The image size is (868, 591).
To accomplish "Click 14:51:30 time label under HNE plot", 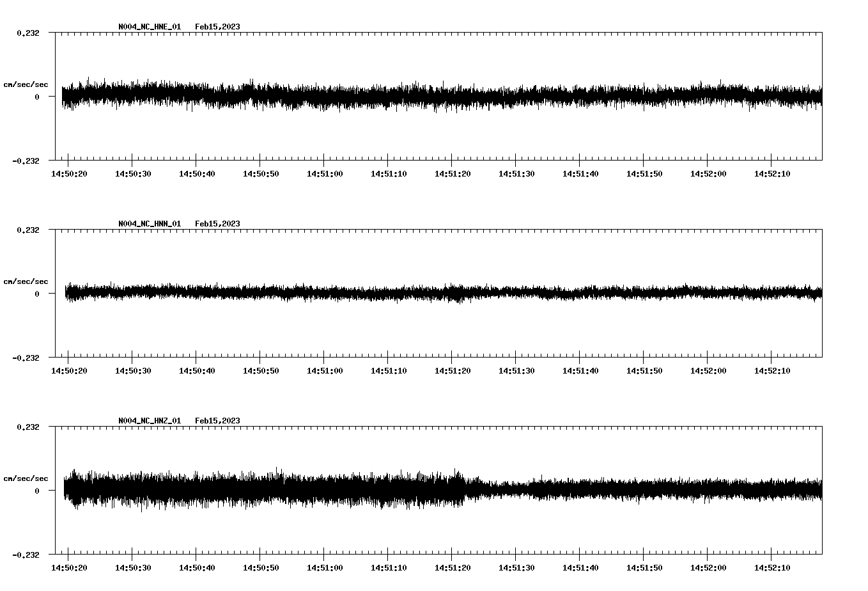I will (516, 174).
